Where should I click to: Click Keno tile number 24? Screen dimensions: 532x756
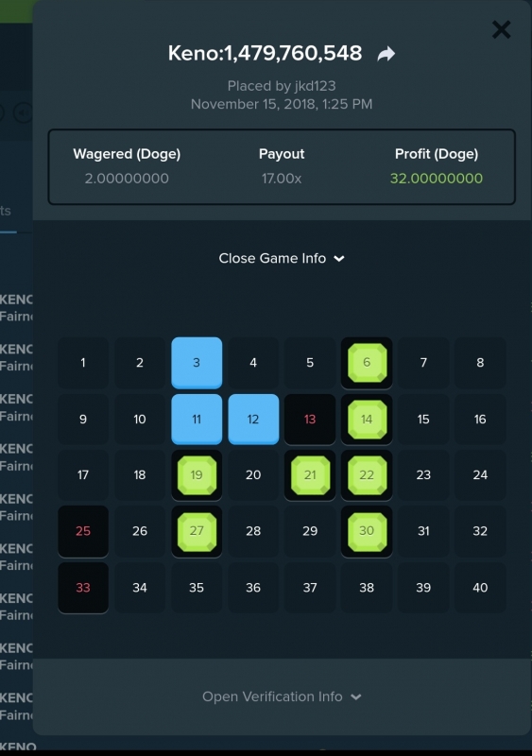(480, 475)
